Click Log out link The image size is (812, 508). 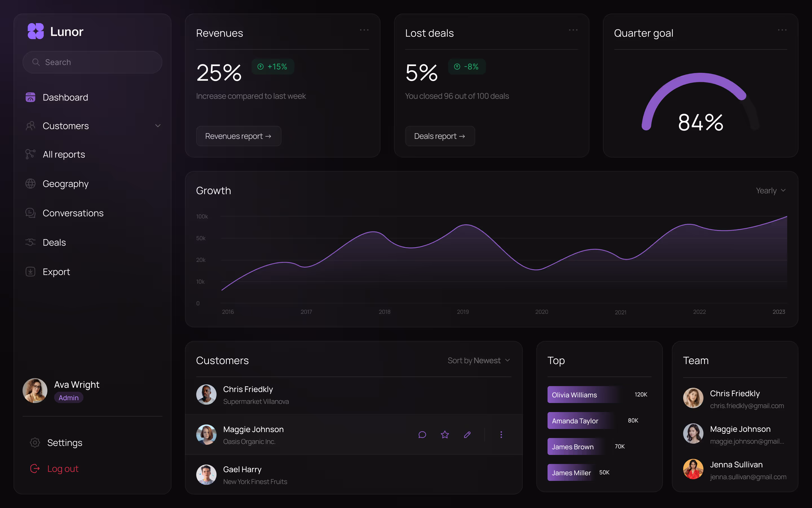(63, 468)
